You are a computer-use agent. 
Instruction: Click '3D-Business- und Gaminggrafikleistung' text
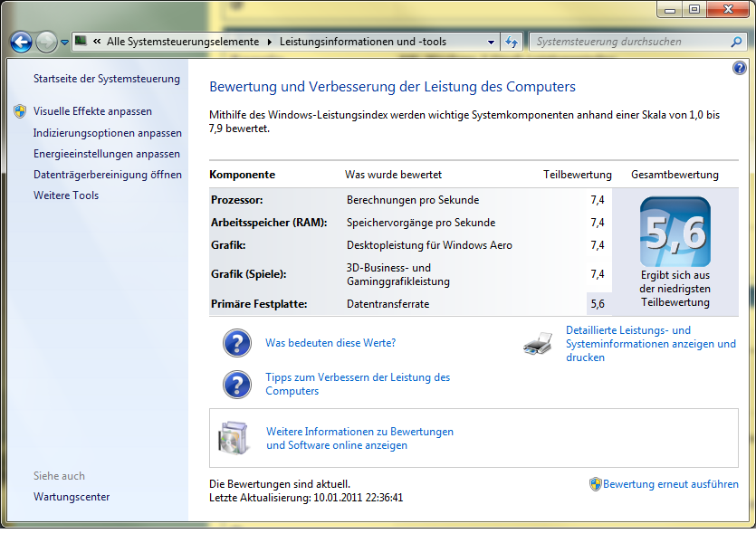coord(398,274)
